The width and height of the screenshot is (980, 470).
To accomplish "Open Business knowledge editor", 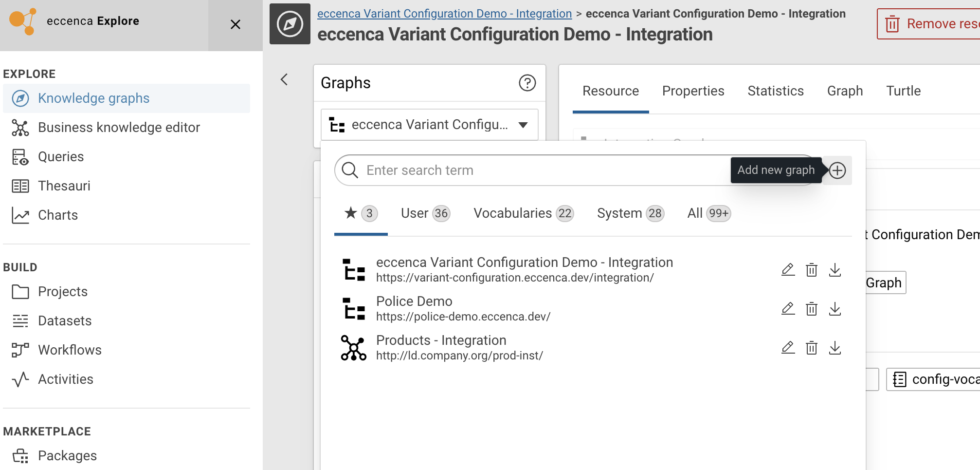I will tap(127, 128).
